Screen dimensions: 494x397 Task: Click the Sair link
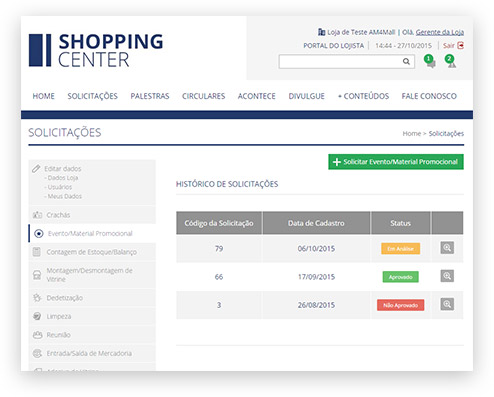coord(449,46)
